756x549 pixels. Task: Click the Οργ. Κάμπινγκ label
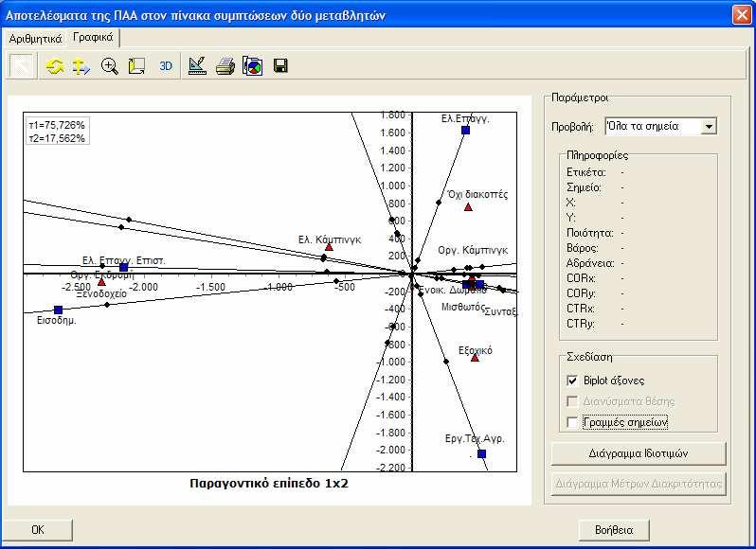[x=473, y=251]
